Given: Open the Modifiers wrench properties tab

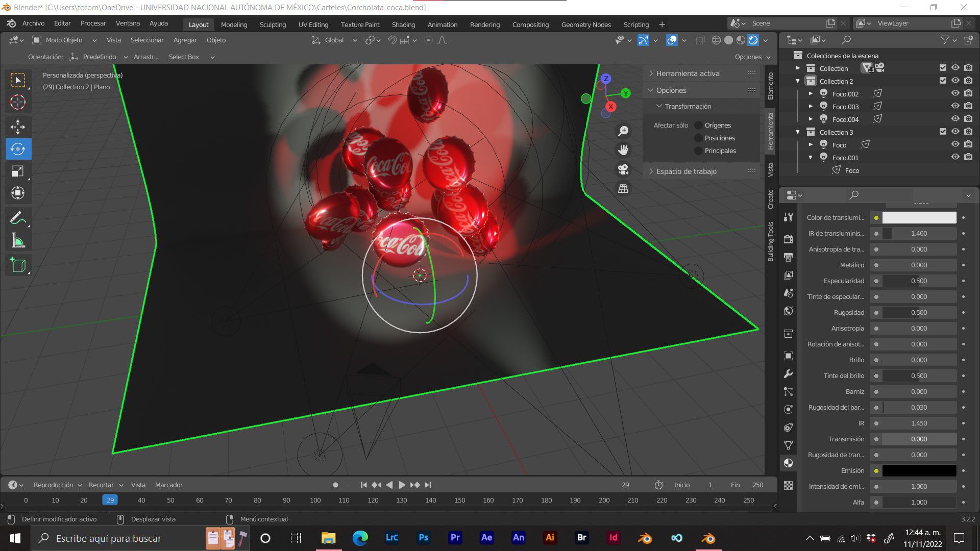Looking at the screenshot, I should (788, 374).
